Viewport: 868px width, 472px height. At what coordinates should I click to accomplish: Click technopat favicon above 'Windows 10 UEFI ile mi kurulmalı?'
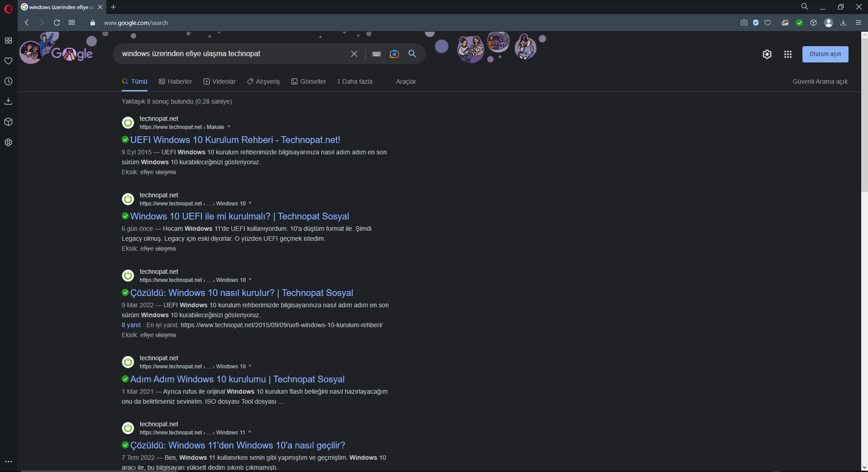(x=128, y=199)
